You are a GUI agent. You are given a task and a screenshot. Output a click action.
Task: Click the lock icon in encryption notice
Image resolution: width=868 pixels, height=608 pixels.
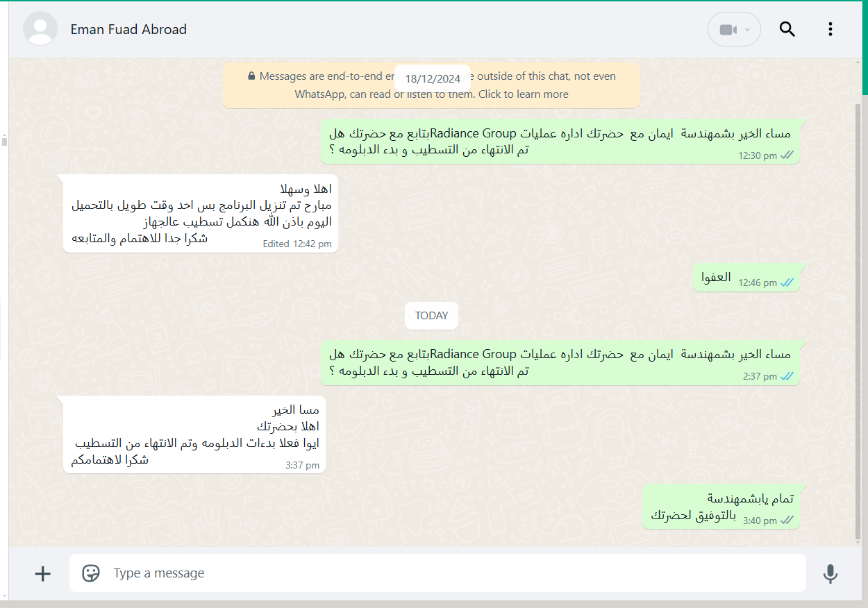251,76
